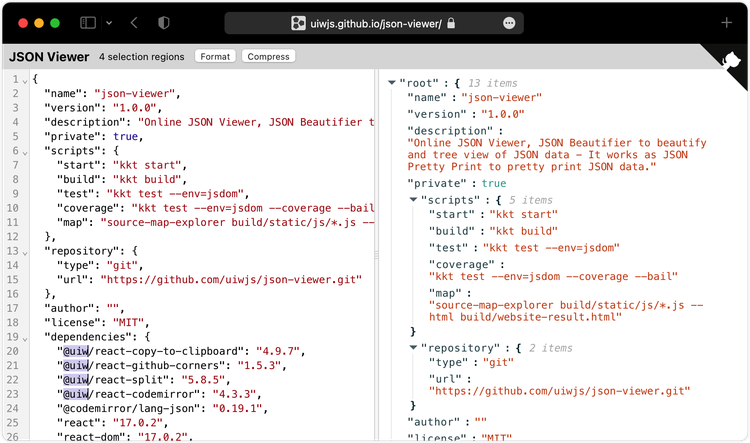Click the "description" key in tree view
750x443 pixels.
tap(450, 131)
